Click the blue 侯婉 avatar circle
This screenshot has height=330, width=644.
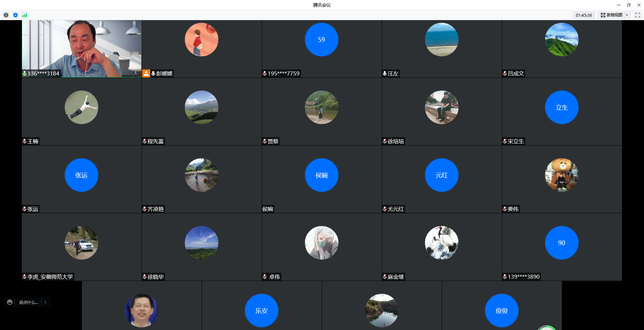[x=321, y=175]
